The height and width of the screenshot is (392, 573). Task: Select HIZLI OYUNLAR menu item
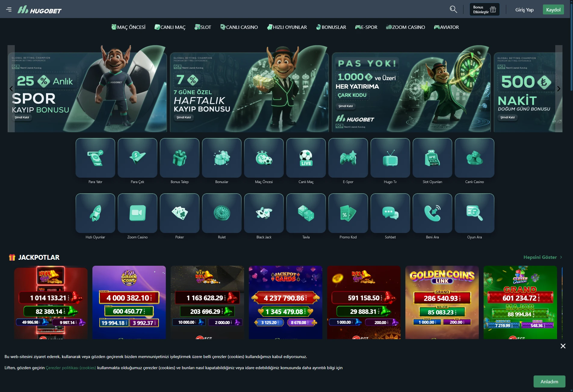tap(287, 27)
